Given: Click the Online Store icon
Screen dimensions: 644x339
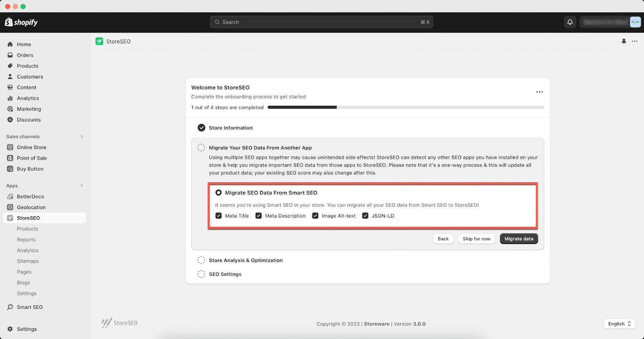Looking at the screenshot, I should [x=10, y=147].
